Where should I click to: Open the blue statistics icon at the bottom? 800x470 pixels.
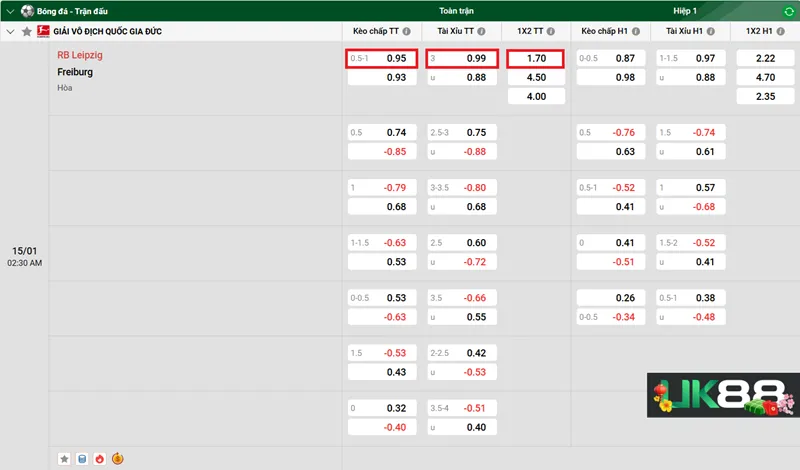click(82, 459)
